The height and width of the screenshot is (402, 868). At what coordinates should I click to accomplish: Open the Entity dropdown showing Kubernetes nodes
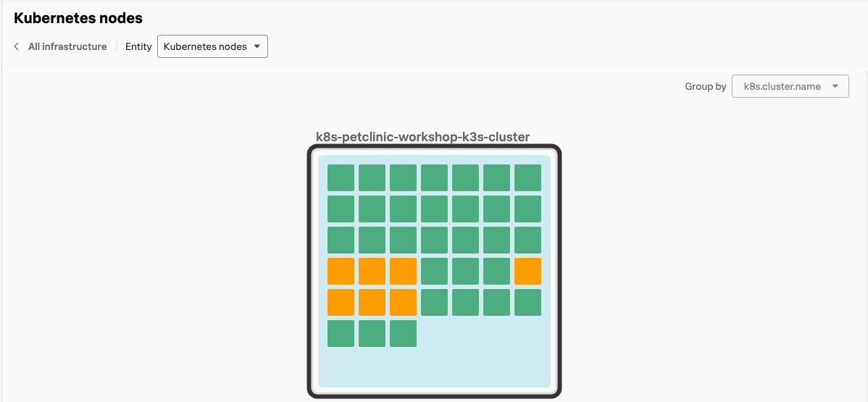click(x=212, y=47)
